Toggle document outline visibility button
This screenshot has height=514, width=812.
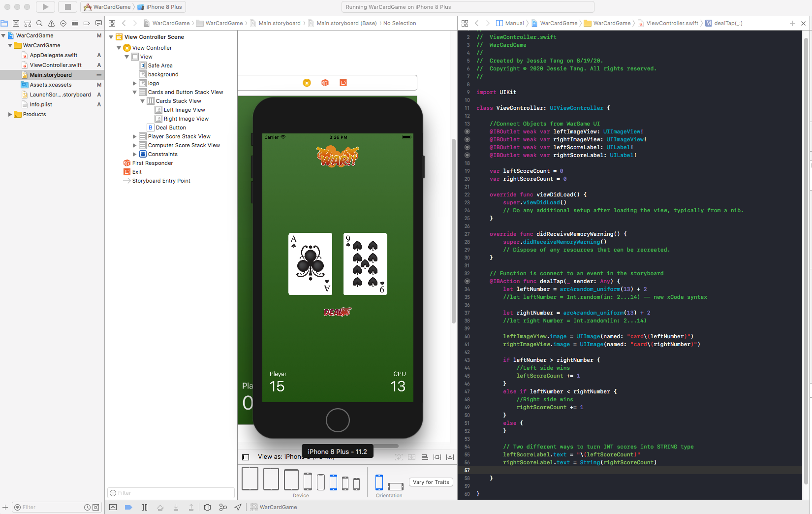coord(246,457)
